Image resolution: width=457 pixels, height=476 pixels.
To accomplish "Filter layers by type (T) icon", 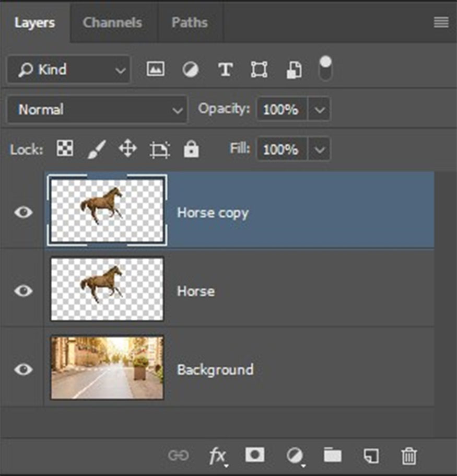I will (x=225, y=69).
